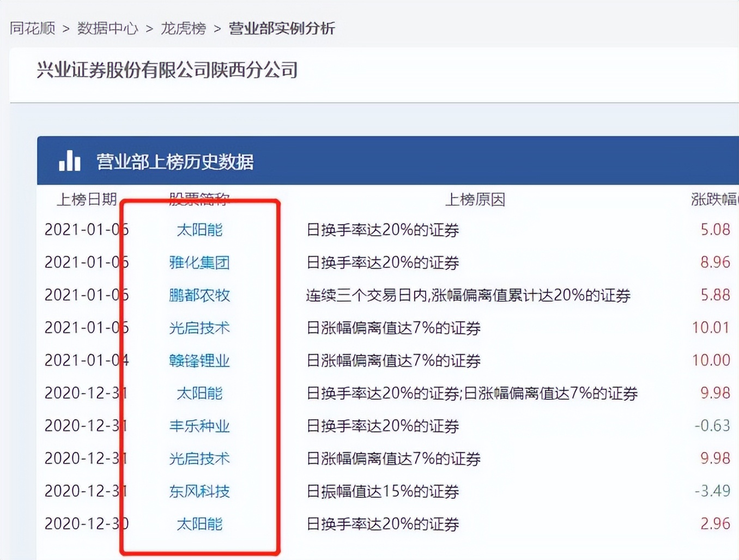Open 太阳能 link in the 5.08 row
The image size is (739, 560).
coord(199,230)
